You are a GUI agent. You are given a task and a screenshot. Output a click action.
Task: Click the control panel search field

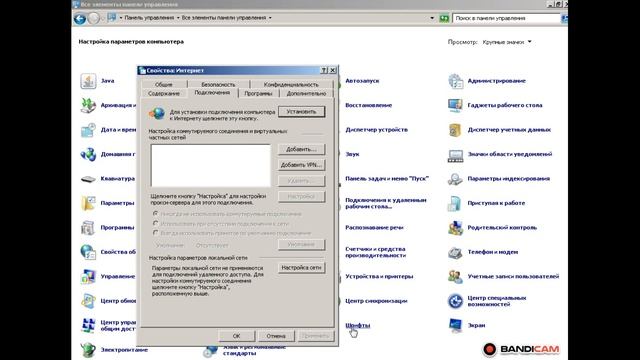506,18
